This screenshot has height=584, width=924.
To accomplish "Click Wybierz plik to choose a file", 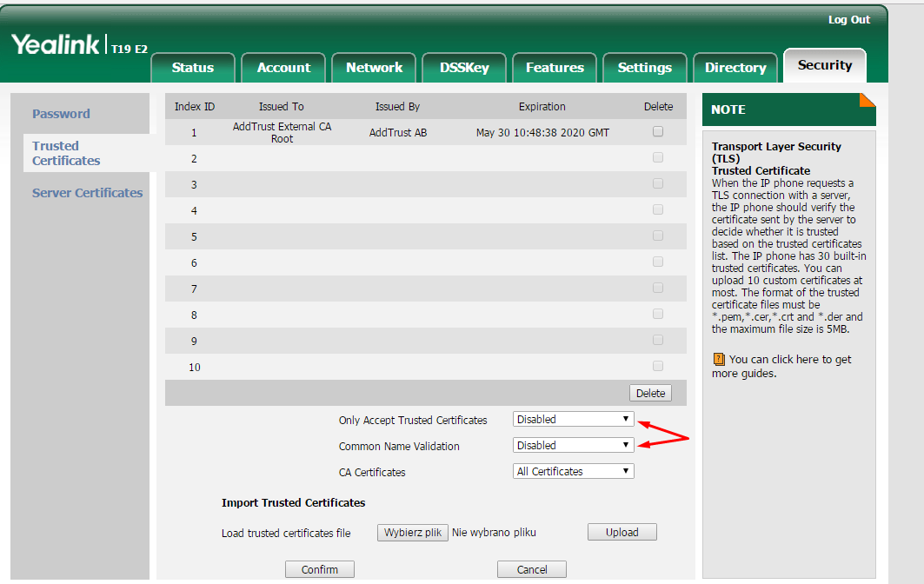I will point(413,533).
